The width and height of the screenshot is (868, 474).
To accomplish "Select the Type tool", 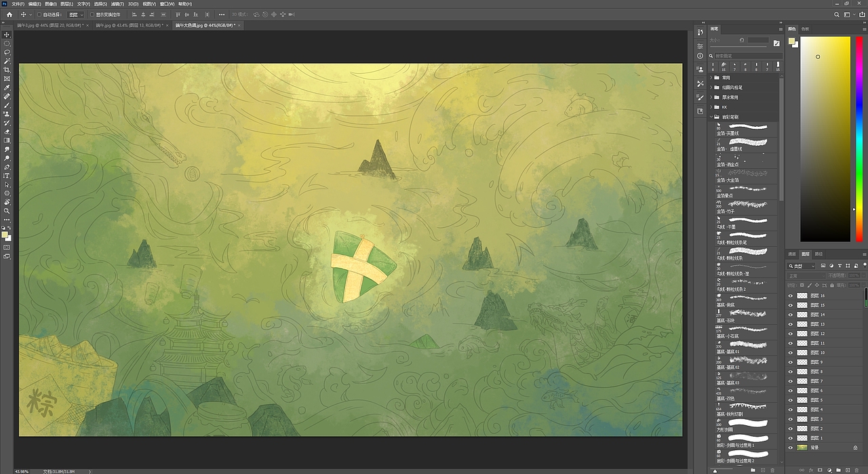I will [x=7, y=176].
